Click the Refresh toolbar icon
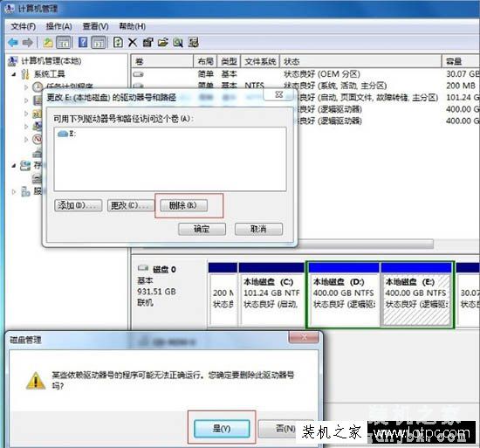480x448 pixels. [118, 42]
